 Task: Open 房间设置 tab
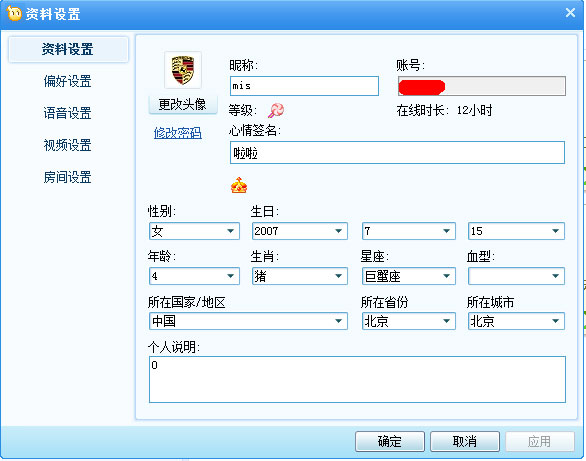pyautogui.click(x=68, y=177)
